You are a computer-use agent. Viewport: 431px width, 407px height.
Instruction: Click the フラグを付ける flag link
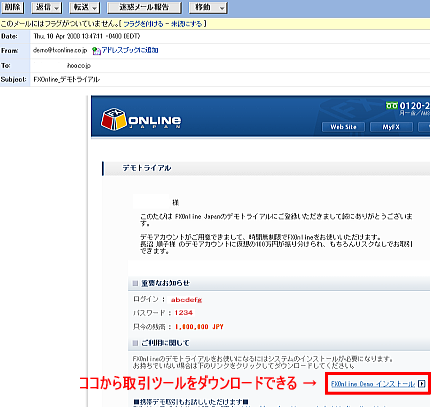[143, 24]
